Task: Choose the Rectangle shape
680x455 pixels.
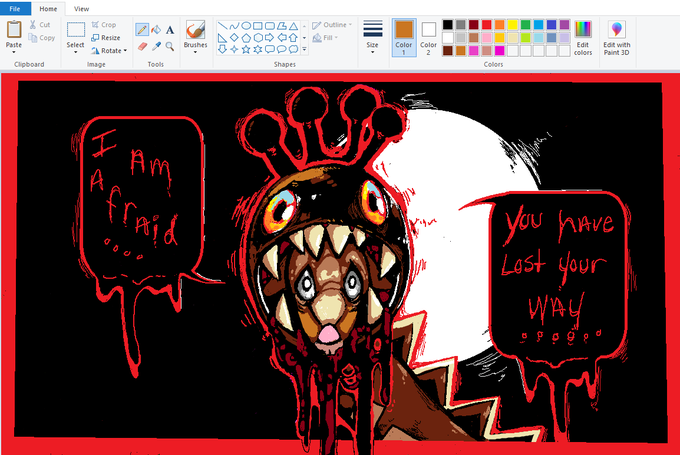Action: [258, 26]
